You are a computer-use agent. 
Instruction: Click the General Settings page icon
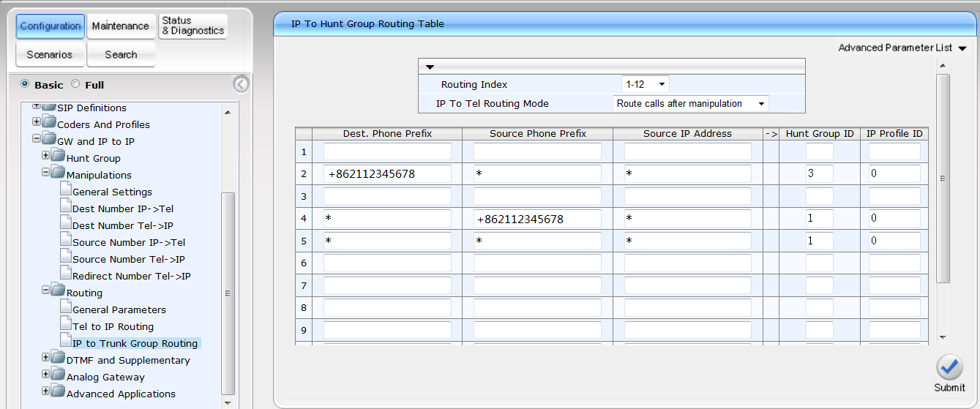click(66, 190)
